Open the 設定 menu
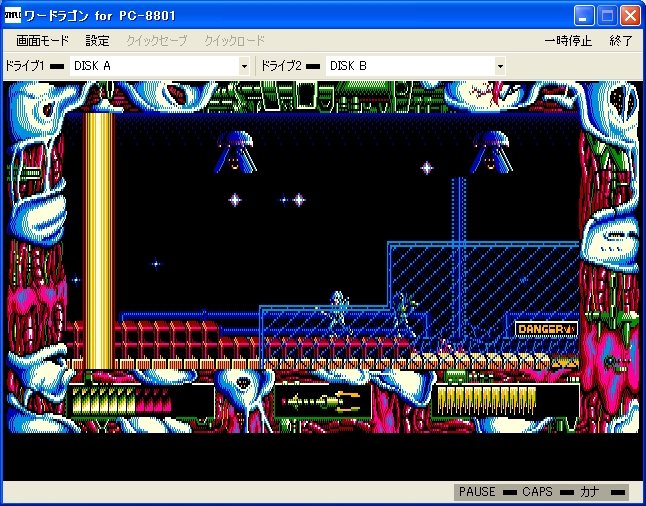 tap(98, 41)
